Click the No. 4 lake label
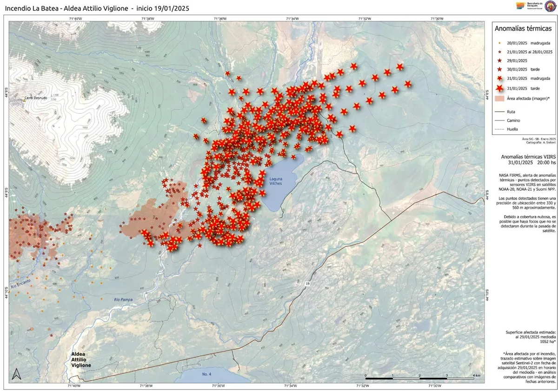This screenshot has width=558, height=392. tap(207, 374)
